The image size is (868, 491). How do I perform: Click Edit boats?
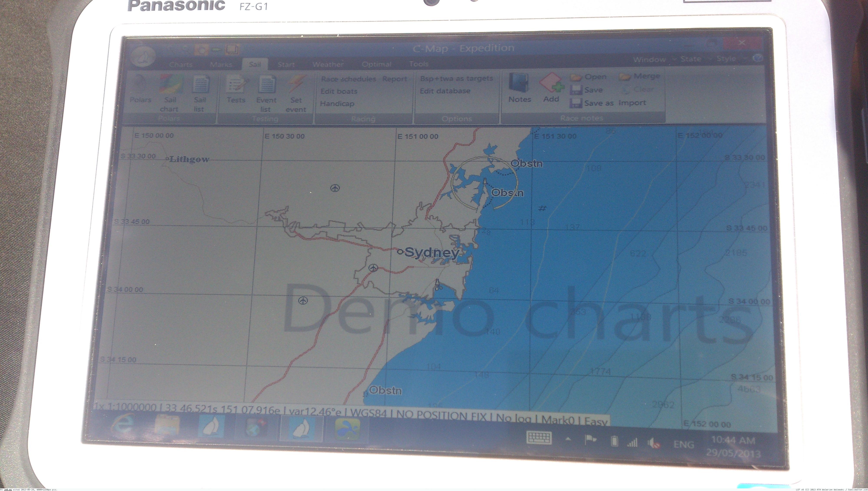tap(339, 91)
